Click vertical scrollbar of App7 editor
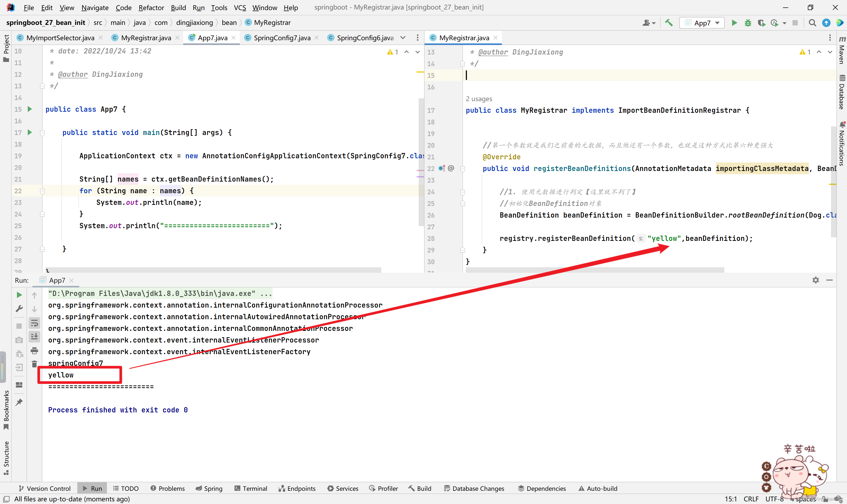Viewport: 847px width, 504px height. (421, 162)
